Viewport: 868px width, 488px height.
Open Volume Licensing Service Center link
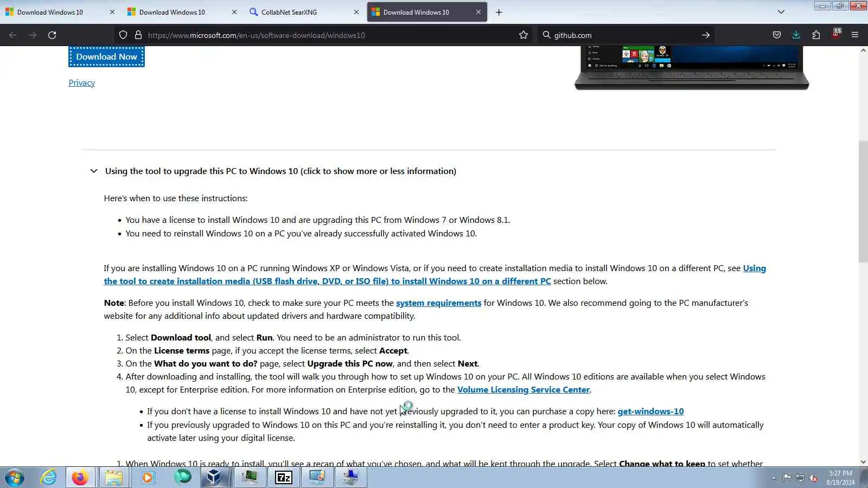[523, 390]
